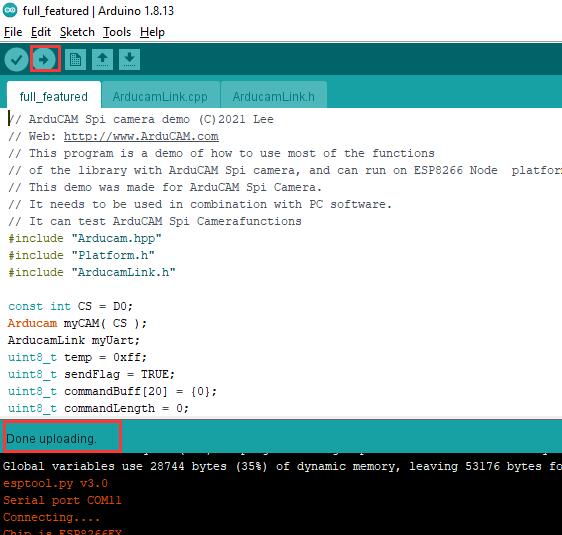Click the 'Connecting....' console line
The width and height of the screenshot is (562, 535).
click(52, 517)
